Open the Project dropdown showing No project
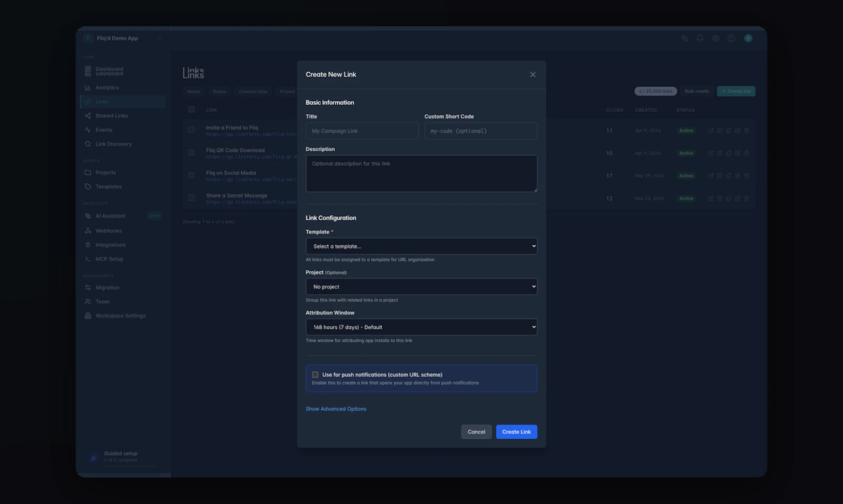The width and height of the screenshot is (843, 504). click(421, 286)
